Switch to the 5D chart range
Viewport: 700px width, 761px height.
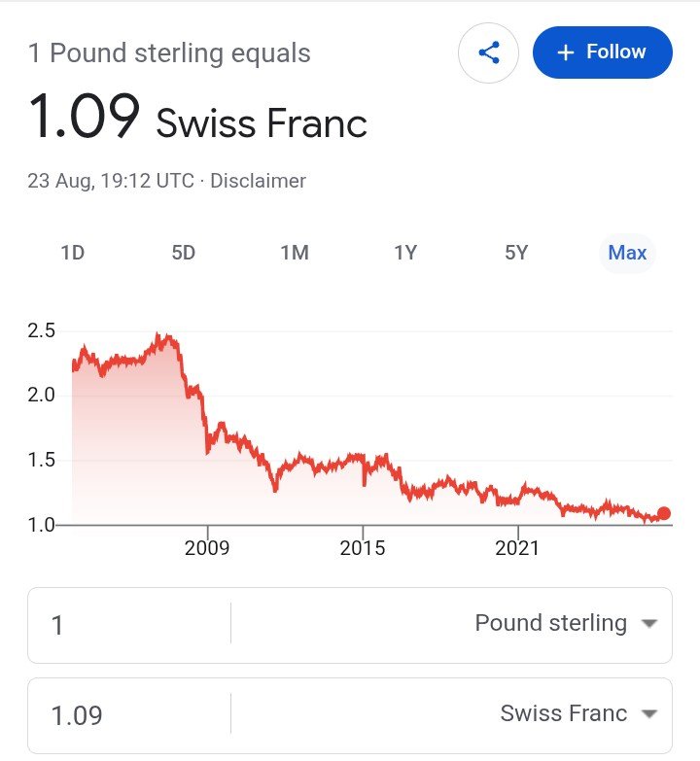tap(184, 253)
